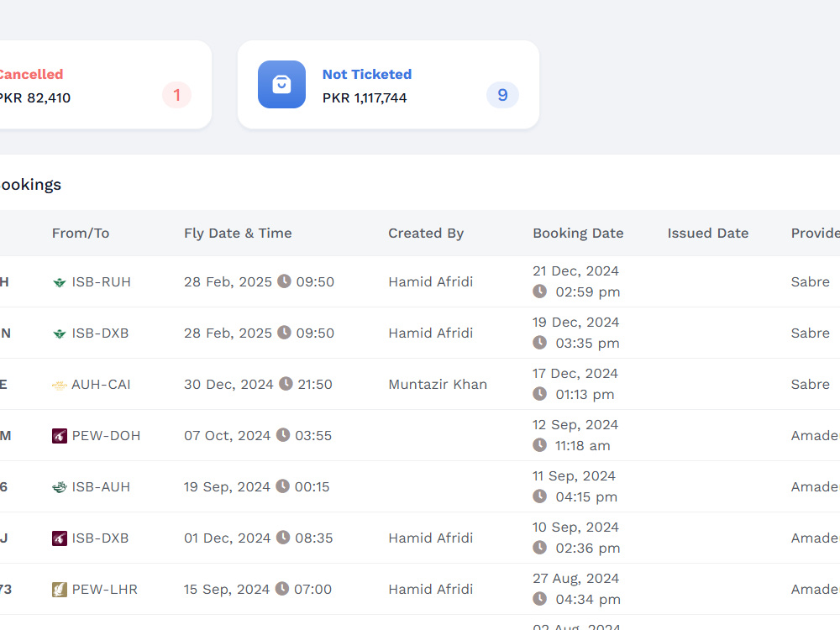Click the PKR 1,117,744 amount
Image resolution: width=840 pixels, height=630 pixels.
[365, 98]
